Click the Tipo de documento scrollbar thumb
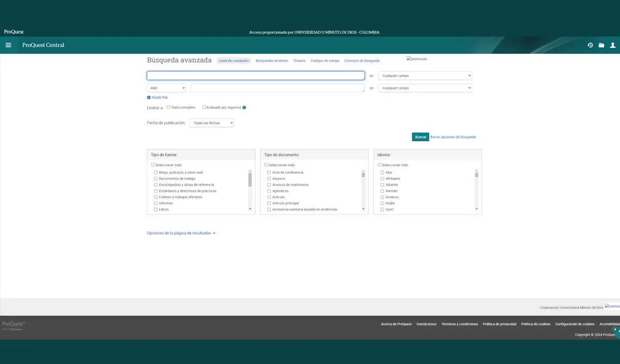Screen dimensions: 620x364 point(363,175)
